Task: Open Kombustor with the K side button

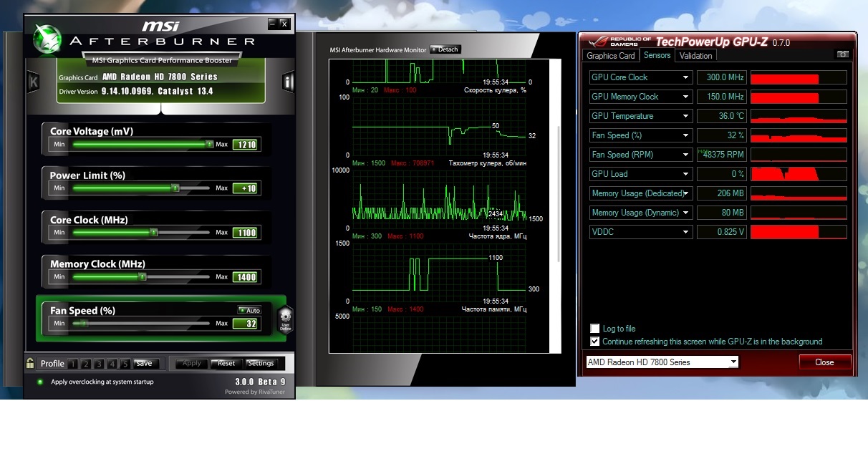Action: 33,82
